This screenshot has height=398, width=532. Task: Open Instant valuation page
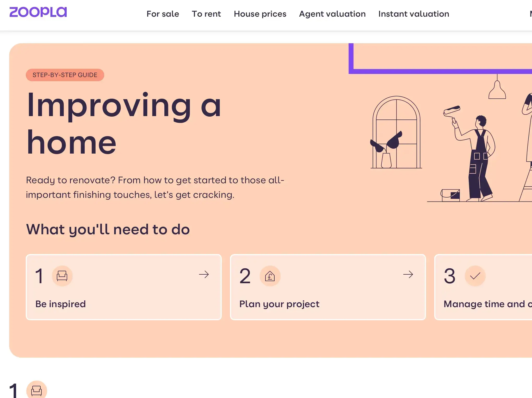[x=413, y=14]
